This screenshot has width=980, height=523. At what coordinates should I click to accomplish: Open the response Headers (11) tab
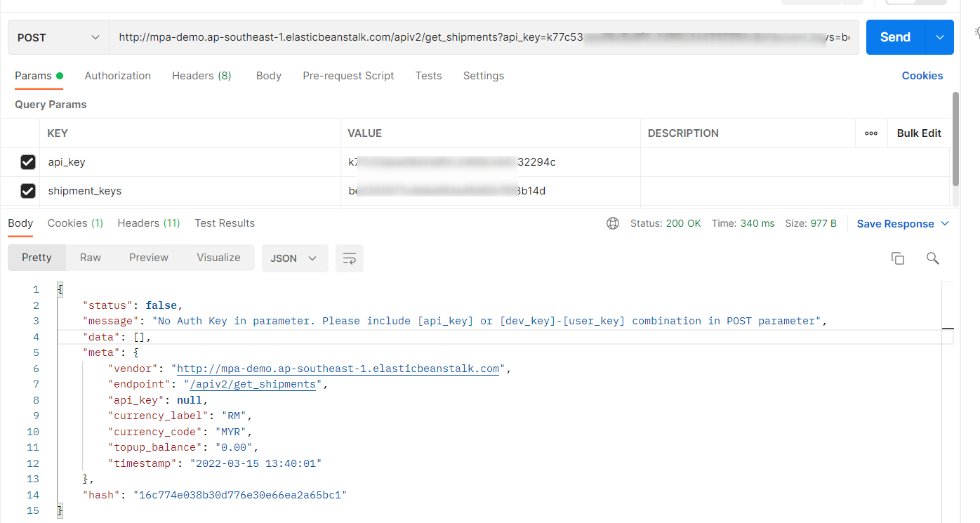[x=149, y=223]
